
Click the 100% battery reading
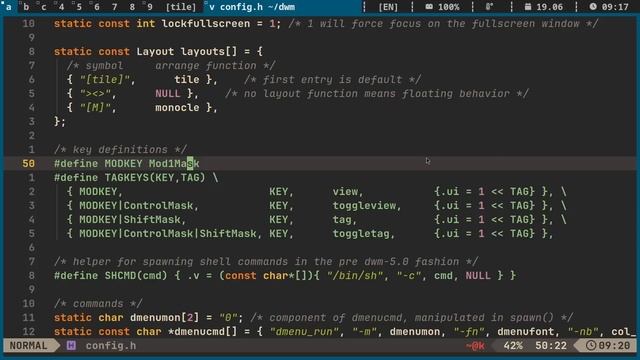pyautogui.click(x=448, y=7)
